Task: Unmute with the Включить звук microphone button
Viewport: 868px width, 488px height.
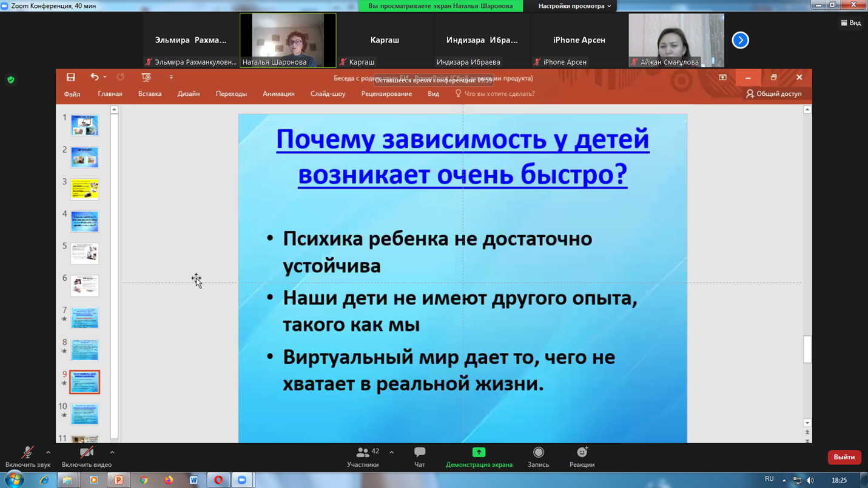Action: tap(27, 457)
